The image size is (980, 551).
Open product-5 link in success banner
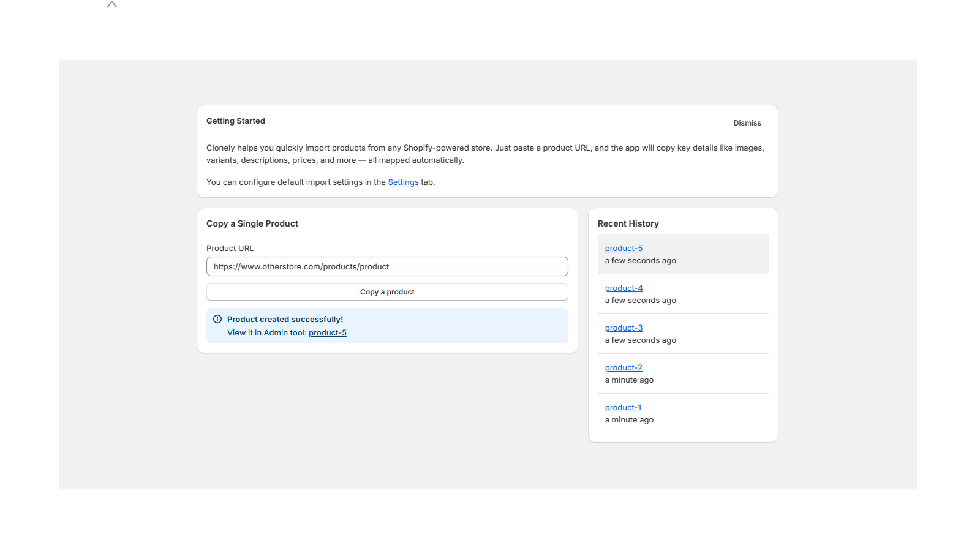pyautogui.click(x=328, y=333)
